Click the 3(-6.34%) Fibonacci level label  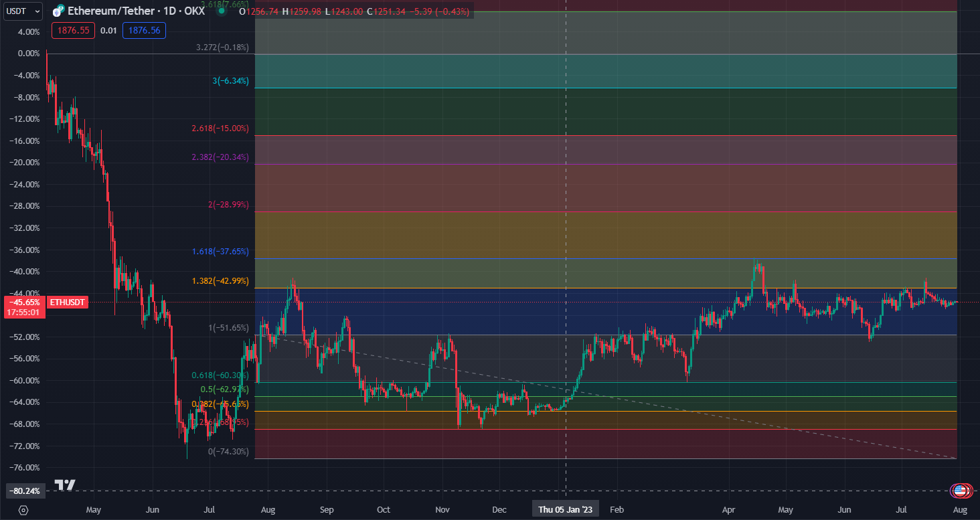click(230, 81)
